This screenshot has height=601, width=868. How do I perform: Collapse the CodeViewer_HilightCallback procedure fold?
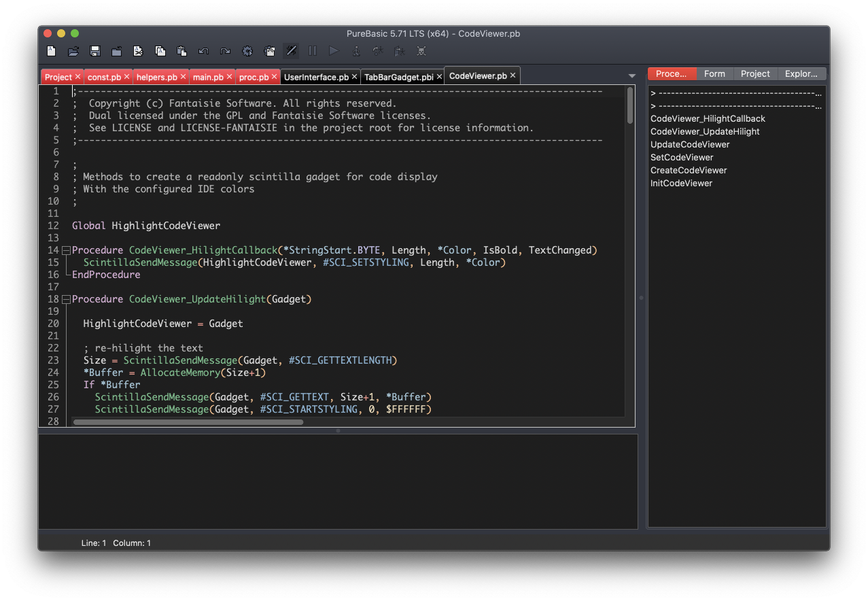coord(66,250)
